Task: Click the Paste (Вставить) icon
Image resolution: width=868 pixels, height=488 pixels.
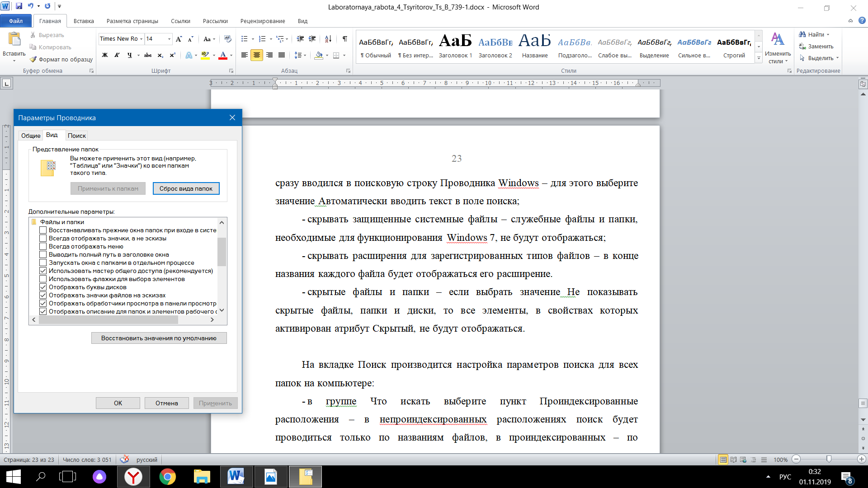Action: [14, 39]
